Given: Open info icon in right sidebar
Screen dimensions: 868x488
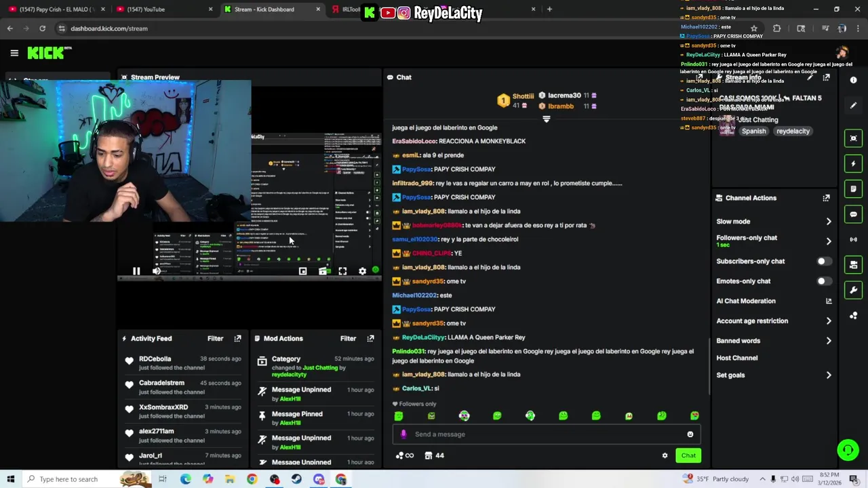Looking at the screenshot, I should coord(853,80).
